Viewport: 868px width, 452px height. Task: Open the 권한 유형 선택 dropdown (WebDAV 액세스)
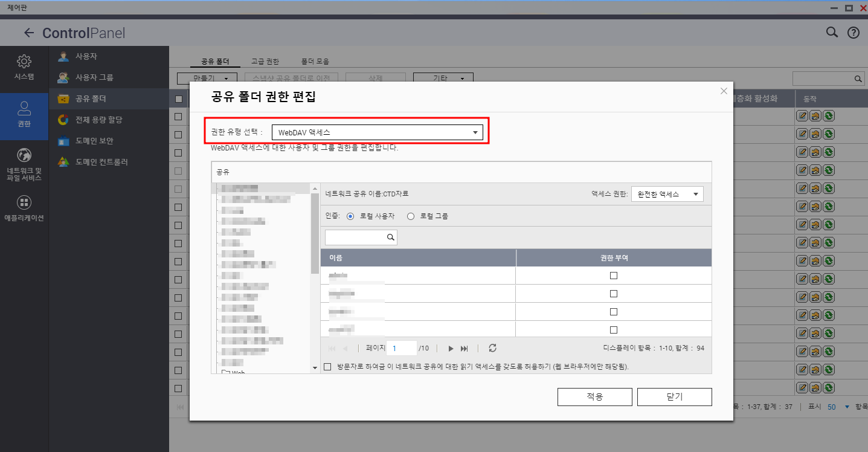pos(378,132)
